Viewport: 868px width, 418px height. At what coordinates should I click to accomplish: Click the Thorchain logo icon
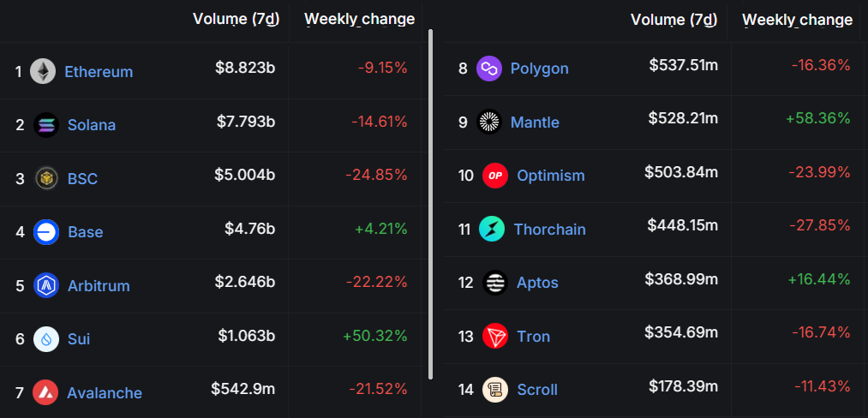pos(492,230)
